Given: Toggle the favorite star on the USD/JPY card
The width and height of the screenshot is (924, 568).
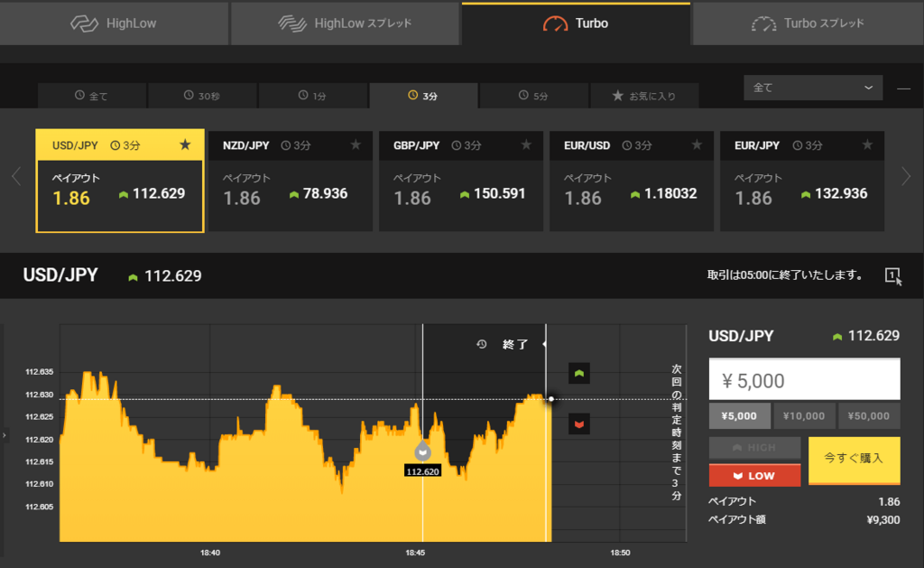Looking at the screenshot, I should click(x=185, y=144).
